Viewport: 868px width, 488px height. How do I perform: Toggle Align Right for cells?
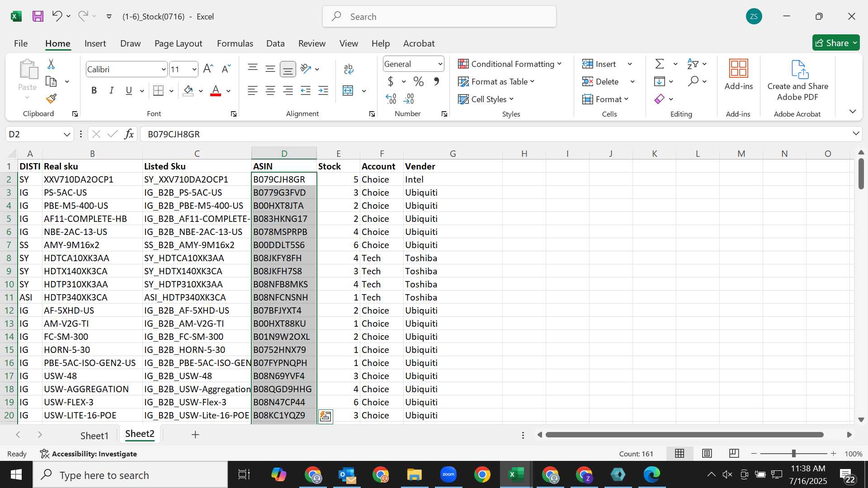pos(288,91)
